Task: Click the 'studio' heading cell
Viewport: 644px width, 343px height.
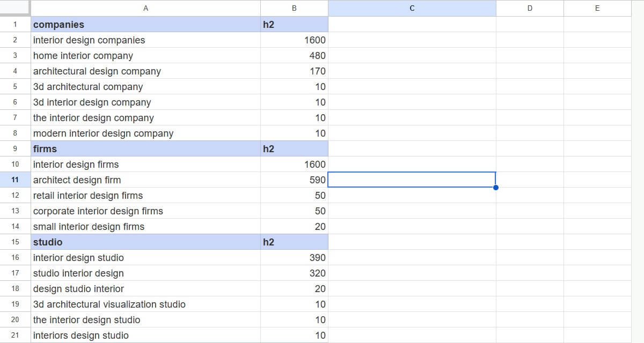Action: tap(145, 242)
